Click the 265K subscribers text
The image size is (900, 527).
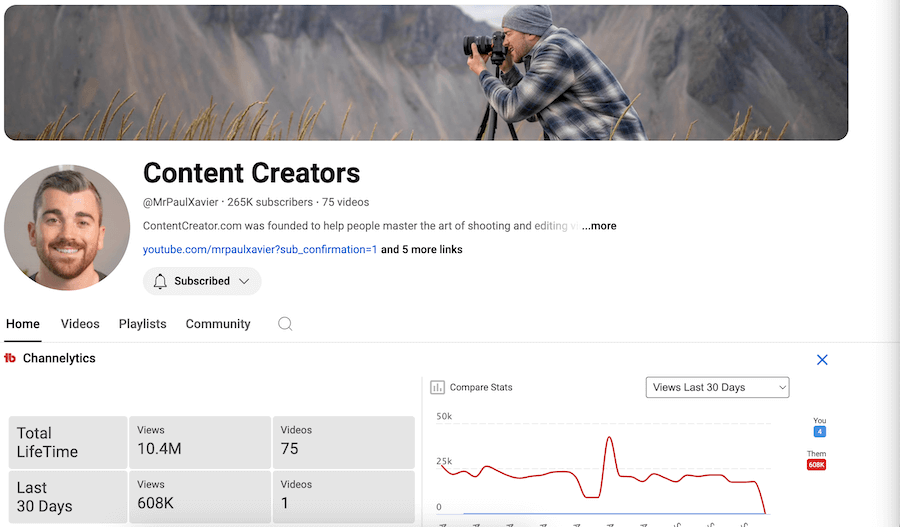click(270, 202)
